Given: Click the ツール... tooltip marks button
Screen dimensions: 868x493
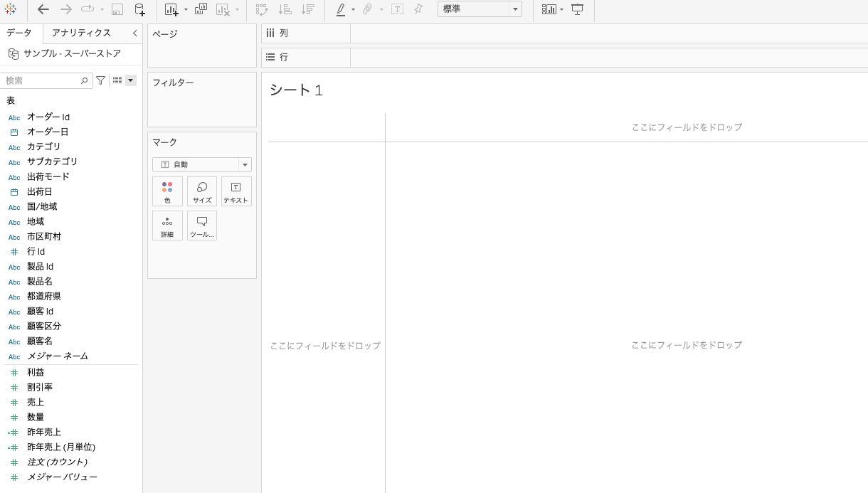Looking at the screenshot, I should pos(202,226).
